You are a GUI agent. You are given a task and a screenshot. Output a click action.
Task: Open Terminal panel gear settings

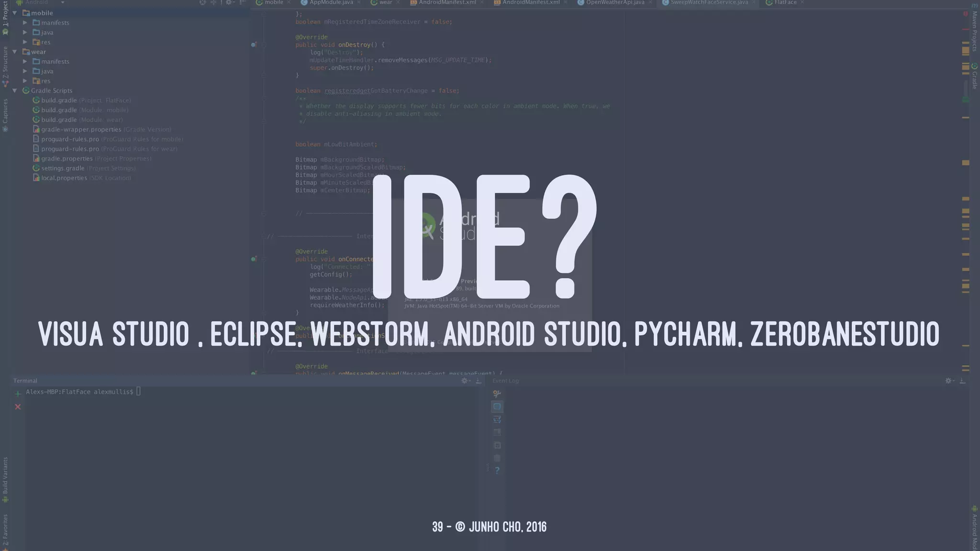click(465, 381)
